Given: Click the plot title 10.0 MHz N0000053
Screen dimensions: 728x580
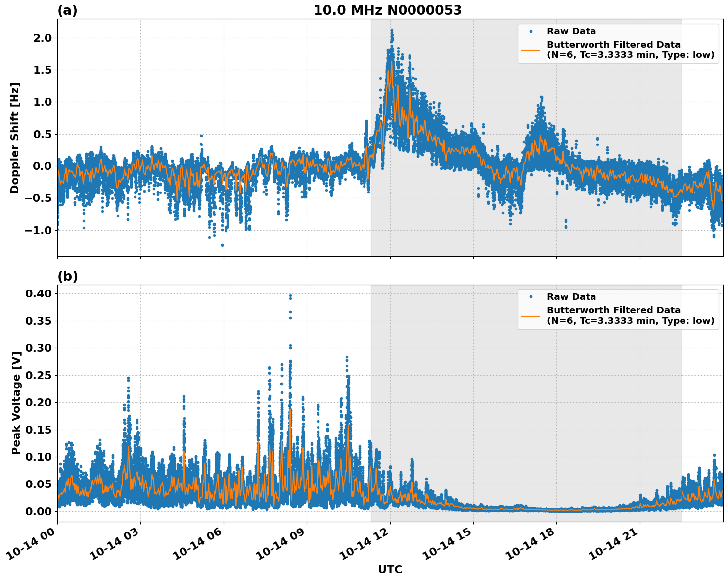Looking at the screenshot, I should (x=388, y=9).
